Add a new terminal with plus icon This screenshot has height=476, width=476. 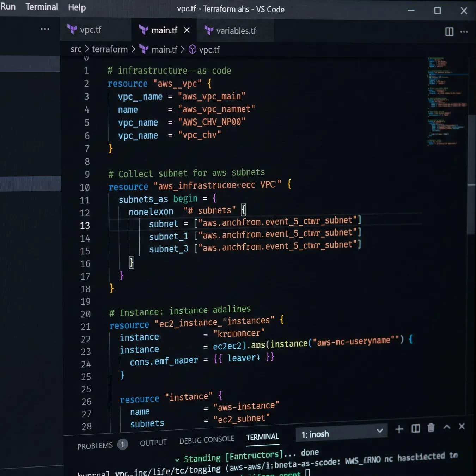pyautogui.click(x=399, y=429)
